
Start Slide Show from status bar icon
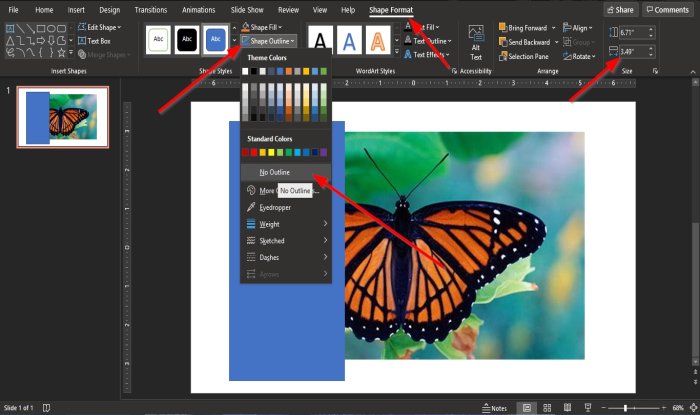point(587,408)
